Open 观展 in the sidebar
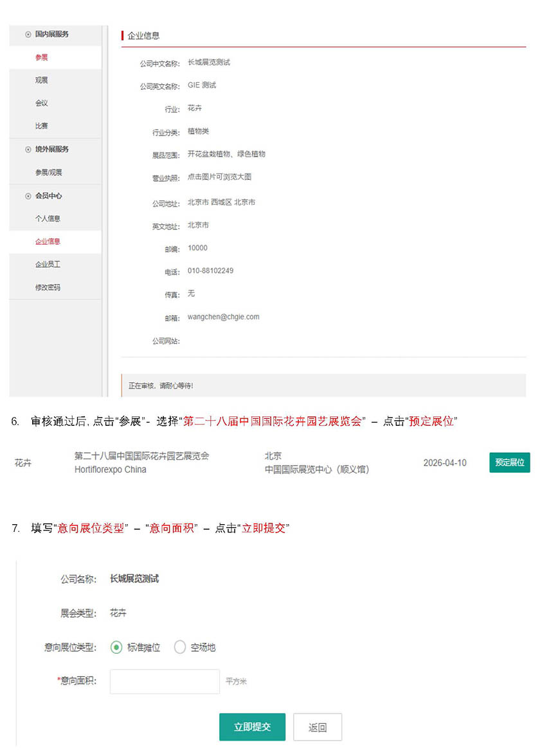540x756 pixels. tap(42, 80)
